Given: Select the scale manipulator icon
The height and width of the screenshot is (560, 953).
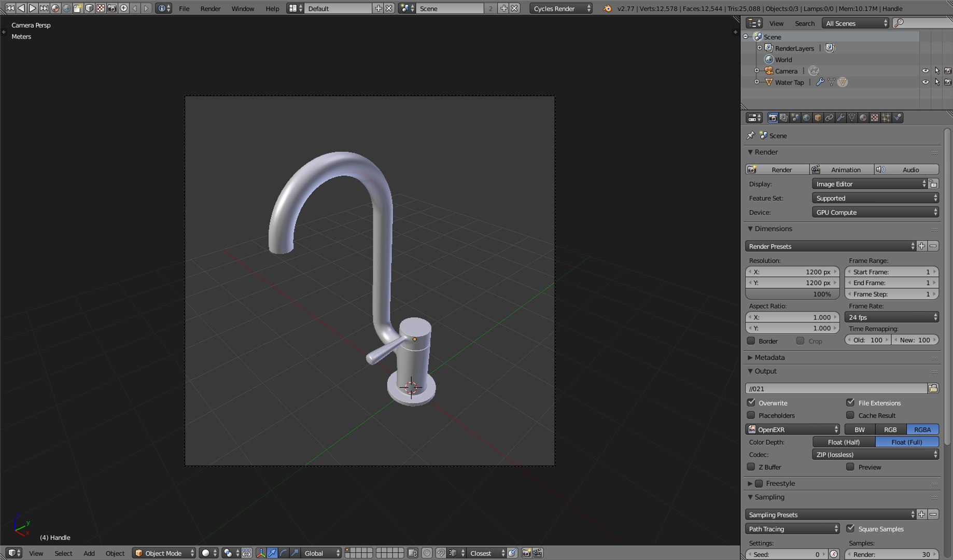Looking at the screenshot, I should tap(295, 553).
